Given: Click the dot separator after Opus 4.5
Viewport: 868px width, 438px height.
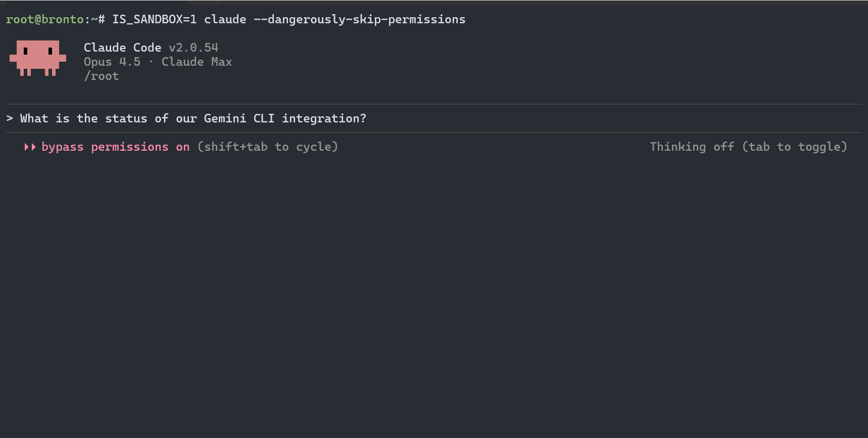Looking at the screenshot, I should tap(151, 62).
